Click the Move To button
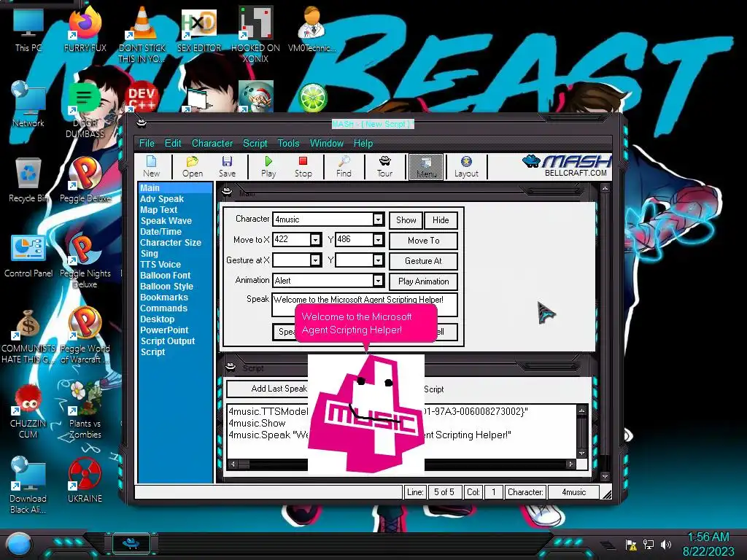This screenshot has height=560, width=747. (424, 241)
